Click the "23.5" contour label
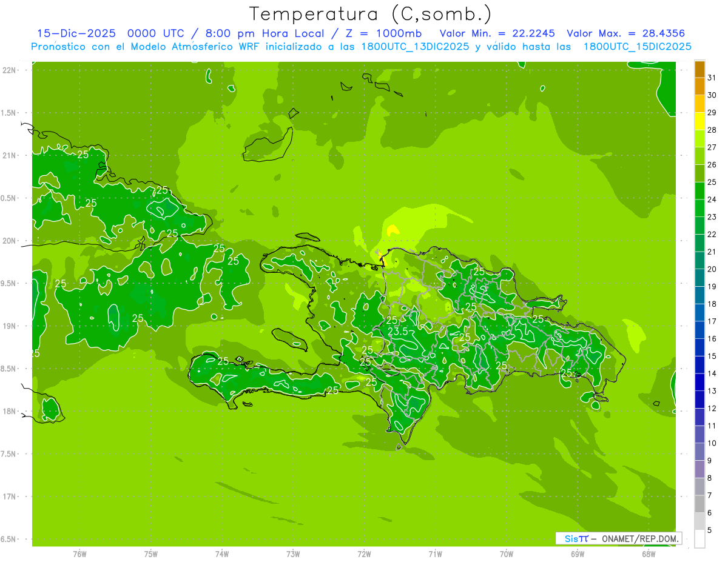728x562 pixels. 397,332
